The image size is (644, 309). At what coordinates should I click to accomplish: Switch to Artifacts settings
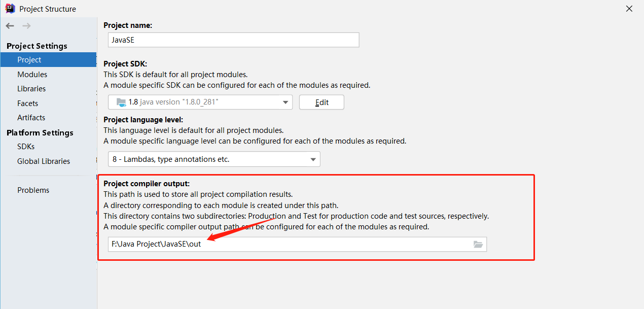point(31,117)
